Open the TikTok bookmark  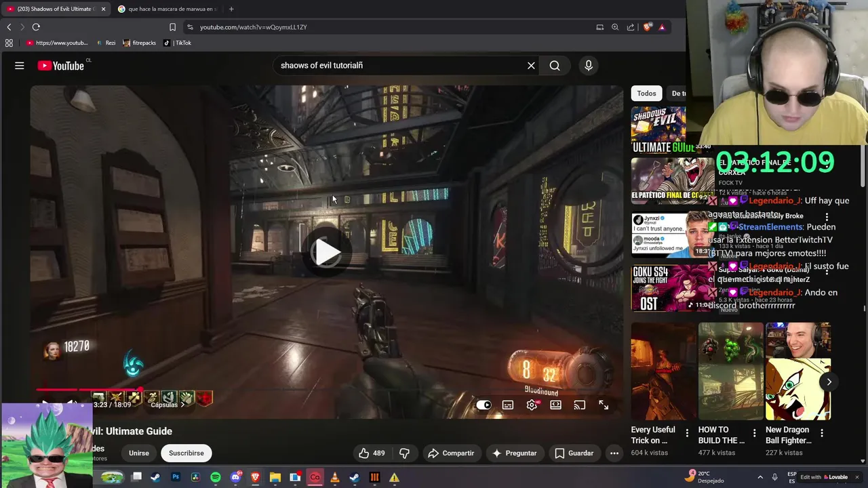click(x=178, y=43)
